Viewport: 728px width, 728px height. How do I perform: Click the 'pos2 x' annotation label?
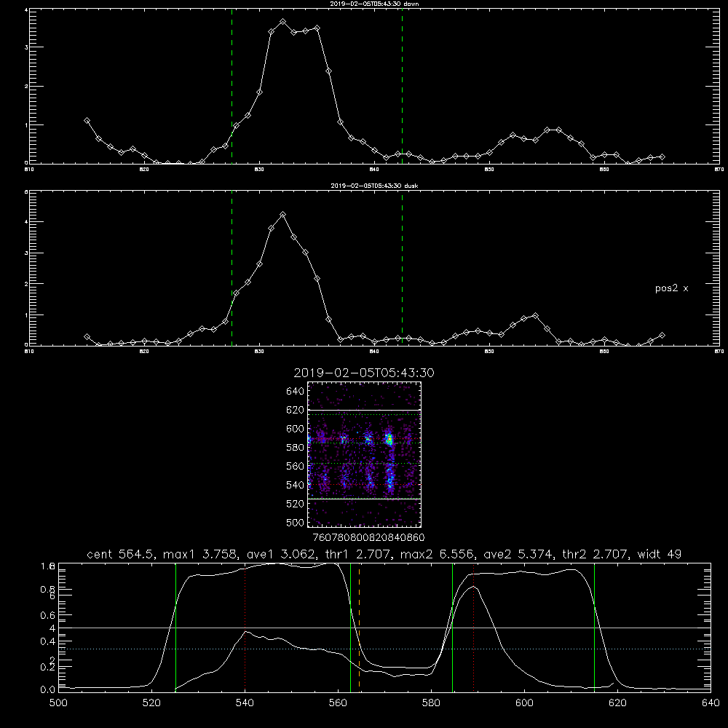pos(672,288)
